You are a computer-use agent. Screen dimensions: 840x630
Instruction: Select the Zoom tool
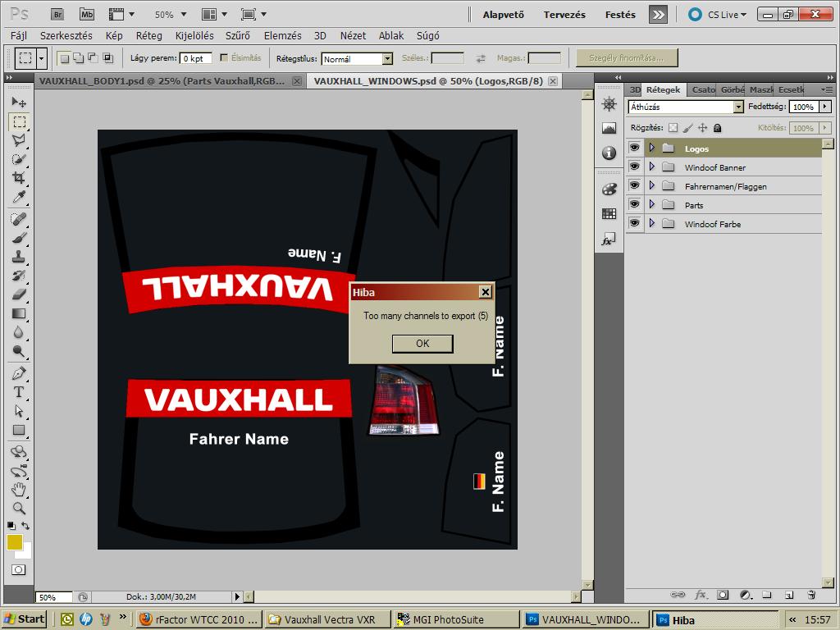[x=19, y=508]
